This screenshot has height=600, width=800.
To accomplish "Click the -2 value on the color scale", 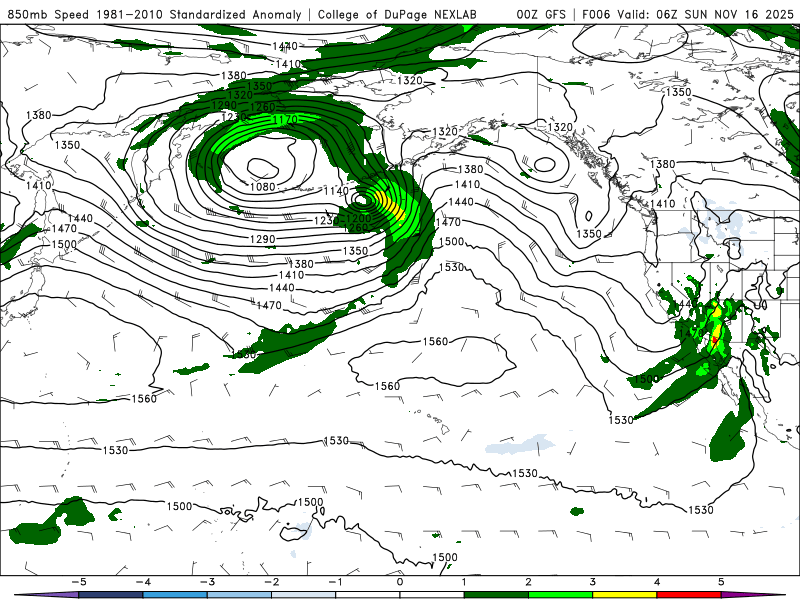I will point(271,582).
